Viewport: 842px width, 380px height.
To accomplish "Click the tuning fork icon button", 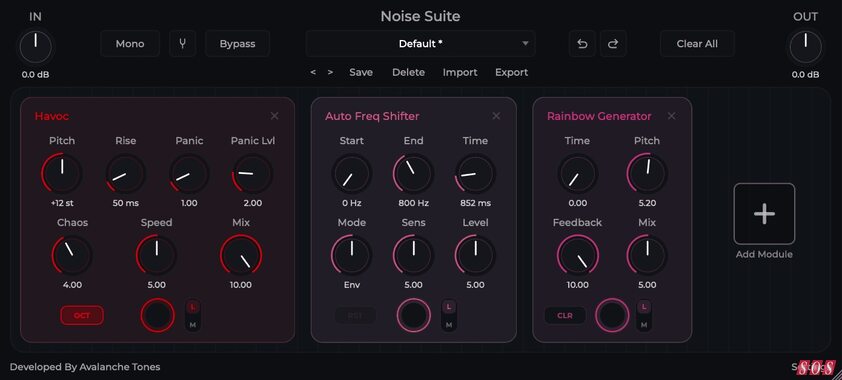I will (x=183, y=44).
